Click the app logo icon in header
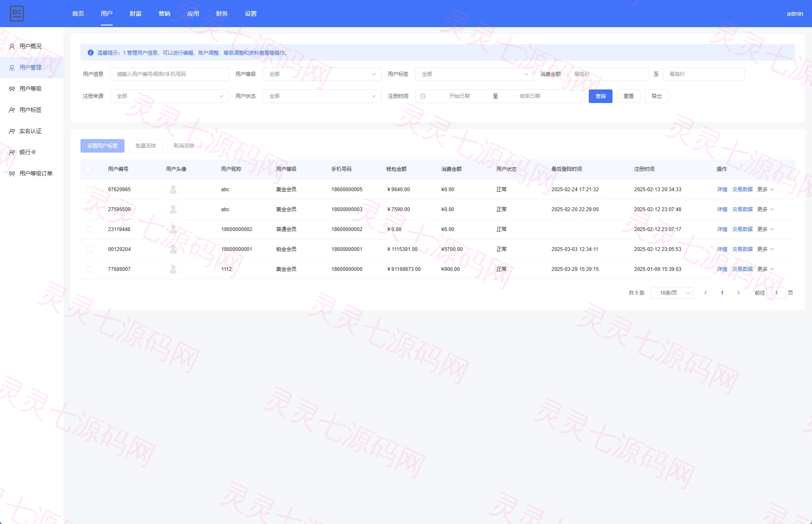Viewport: 812px width, 524px height. [x=17, y=14]
